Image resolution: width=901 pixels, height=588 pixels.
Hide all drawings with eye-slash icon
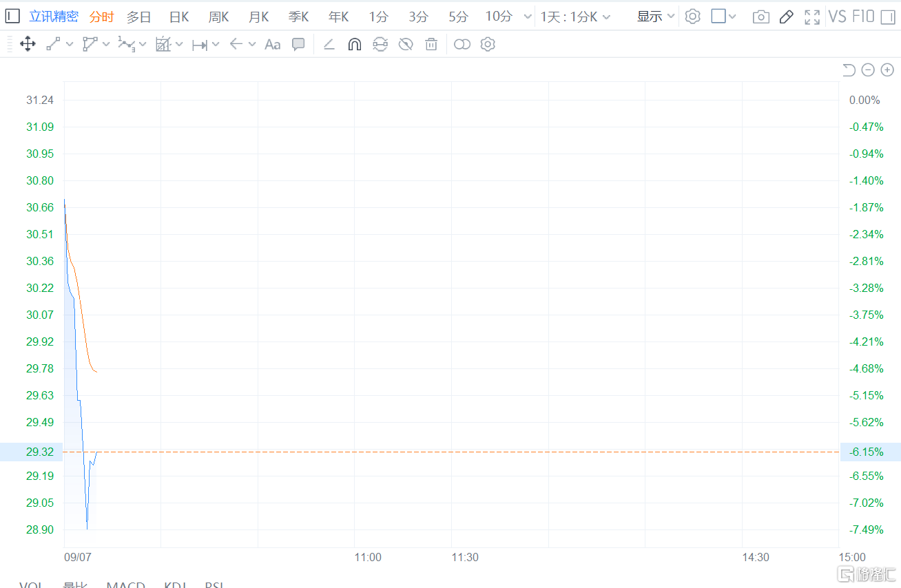click(406, 45)
